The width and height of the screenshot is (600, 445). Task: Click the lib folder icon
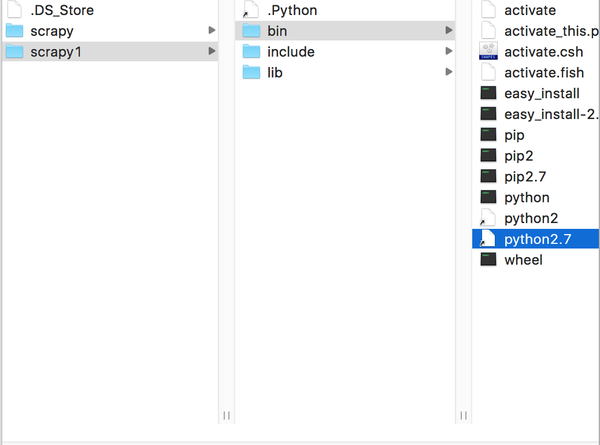pos(251,72)
